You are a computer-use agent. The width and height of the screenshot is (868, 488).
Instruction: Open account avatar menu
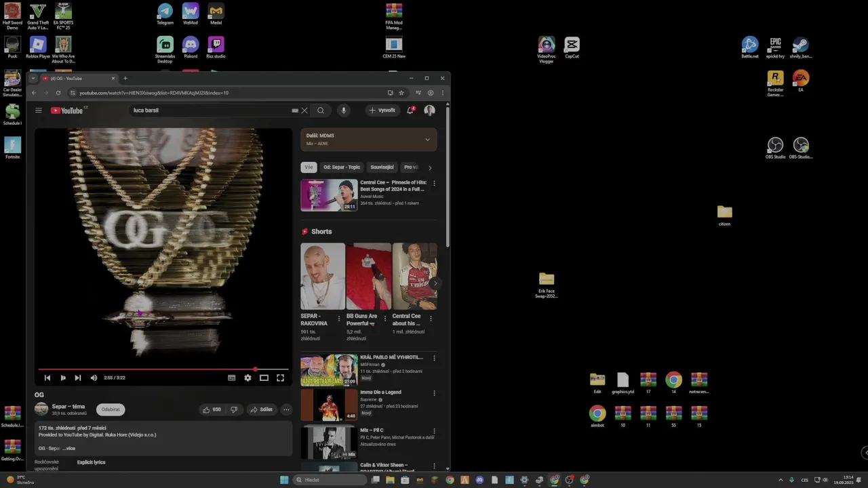429,110
